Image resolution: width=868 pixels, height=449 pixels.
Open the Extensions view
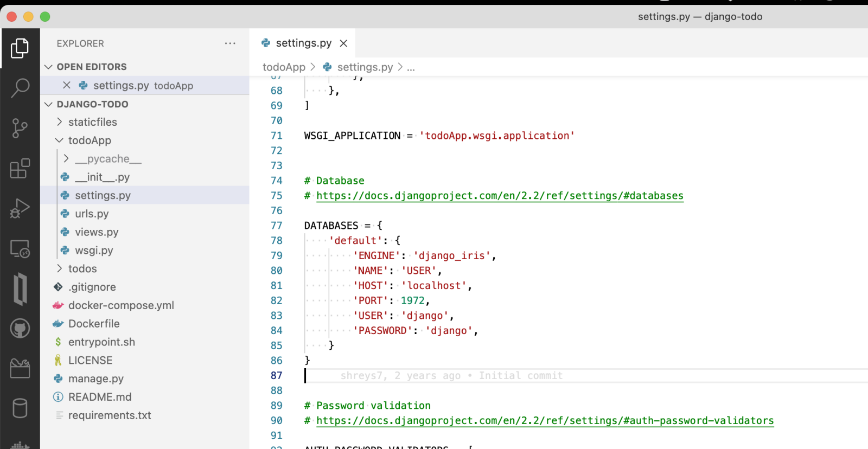20,169
